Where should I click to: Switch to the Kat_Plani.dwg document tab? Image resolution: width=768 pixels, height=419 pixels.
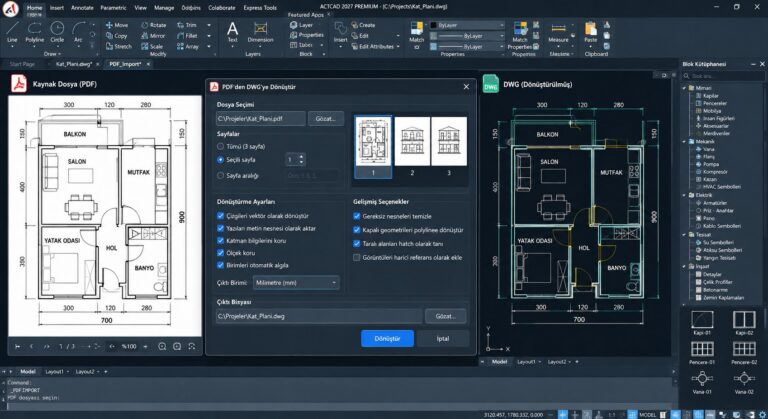click(x=73, y=64)
